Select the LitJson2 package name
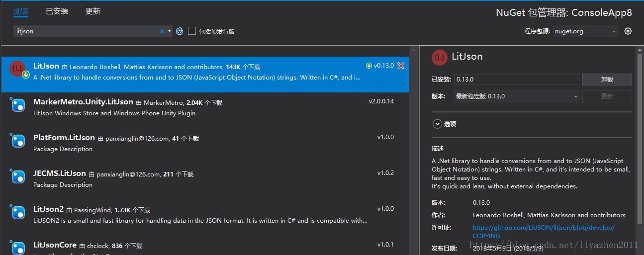 [48, 209]
